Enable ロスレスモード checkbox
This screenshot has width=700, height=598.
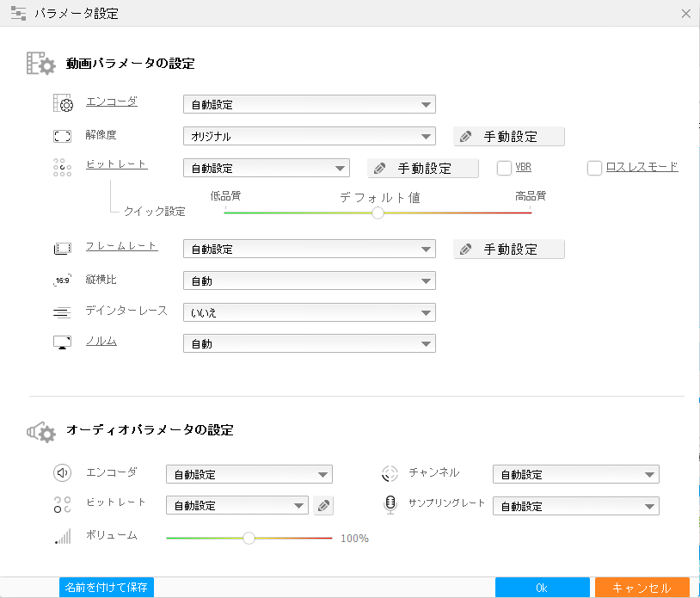click(593, 168)
